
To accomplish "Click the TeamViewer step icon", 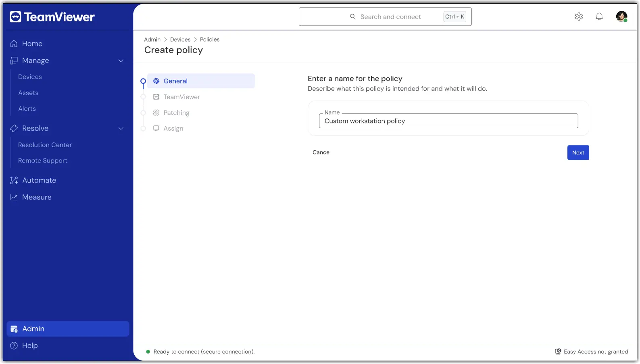I will [156, 97].
